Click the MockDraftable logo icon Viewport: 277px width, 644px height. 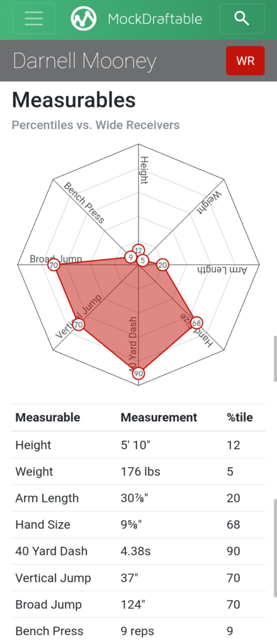click(84, 18)
